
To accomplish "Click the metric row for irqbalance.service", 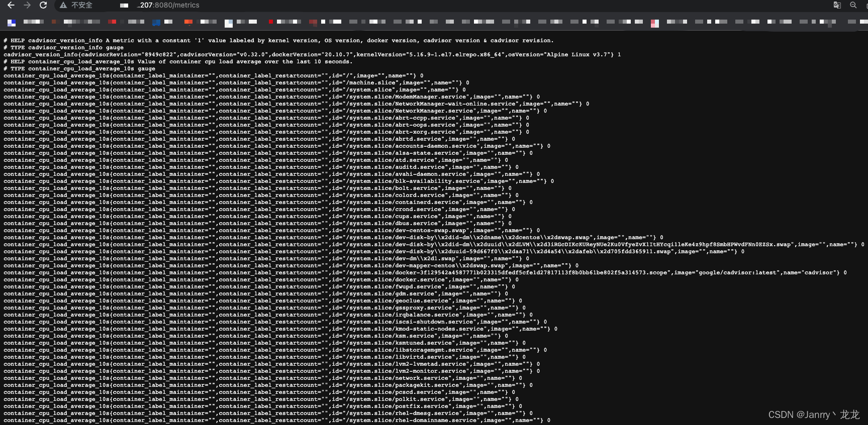I will [268, 315].
